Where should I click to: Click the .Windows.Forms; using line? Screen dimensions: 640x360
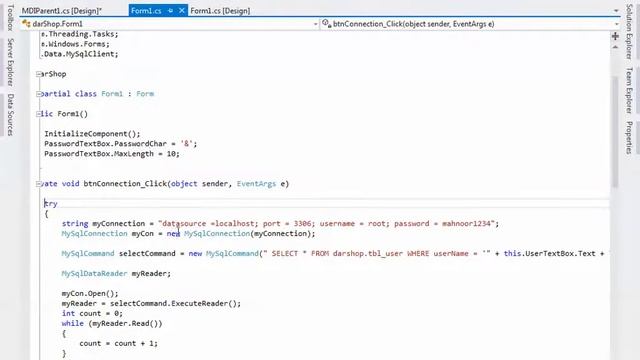click(75, 44)
